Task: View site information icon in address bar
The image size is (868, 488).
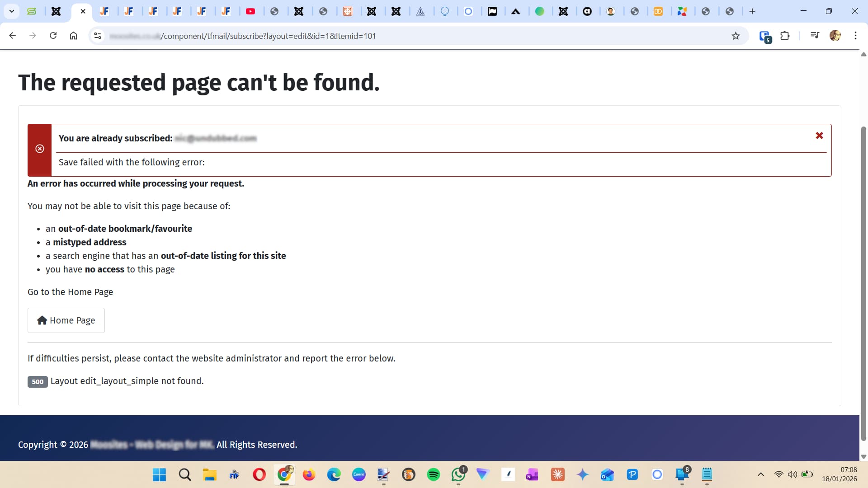Action: tap(97, 36)
